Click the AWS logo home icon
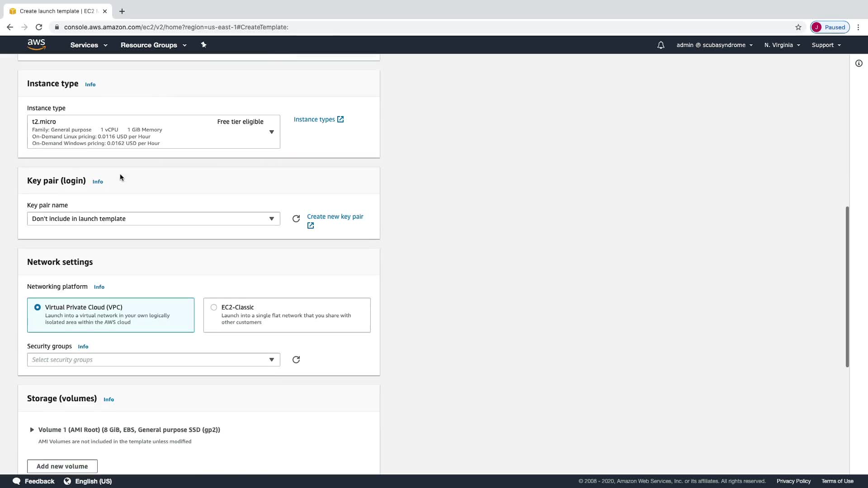 (36, 45)
